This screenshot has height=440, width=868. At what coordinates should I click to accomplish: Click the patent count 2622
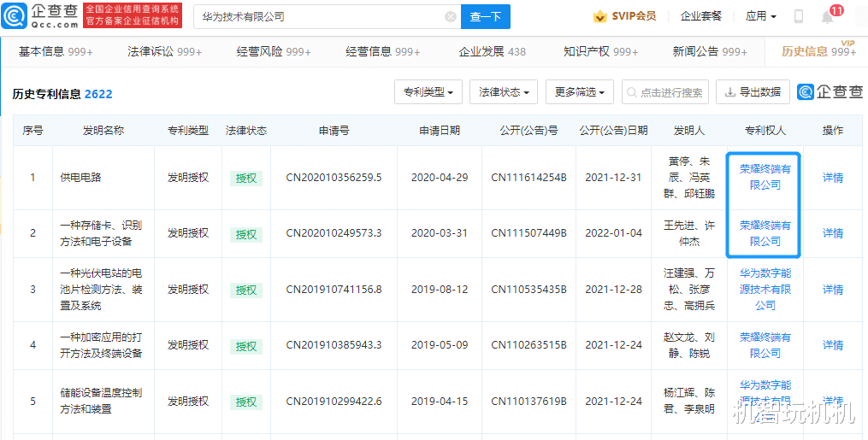point(98,94)
